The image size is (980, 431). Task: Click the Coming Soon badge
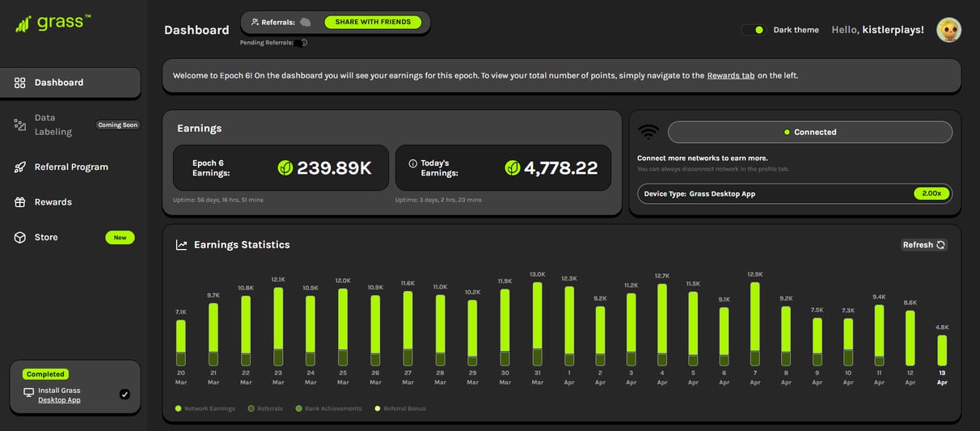118,125
